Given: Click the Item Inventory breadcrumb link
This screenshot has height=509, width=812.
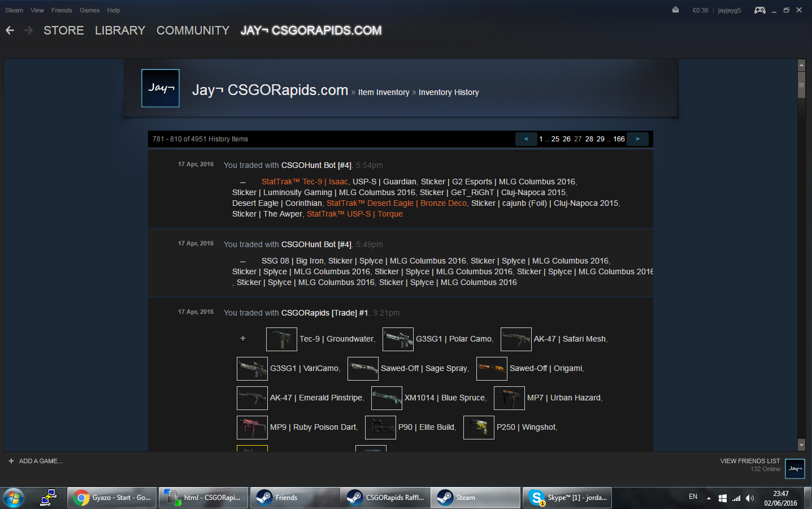Looking at the screenshot, I should click(x=384, y=92).
